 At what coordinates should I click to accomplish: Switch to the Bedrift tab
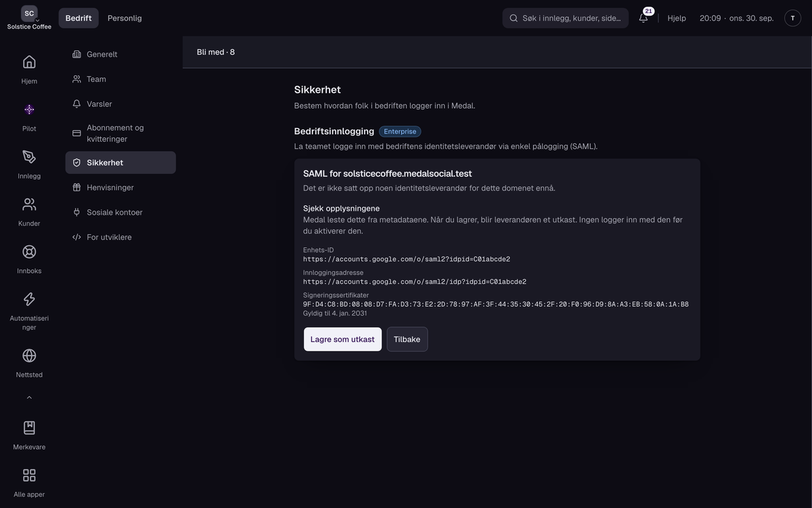[78, 18]
